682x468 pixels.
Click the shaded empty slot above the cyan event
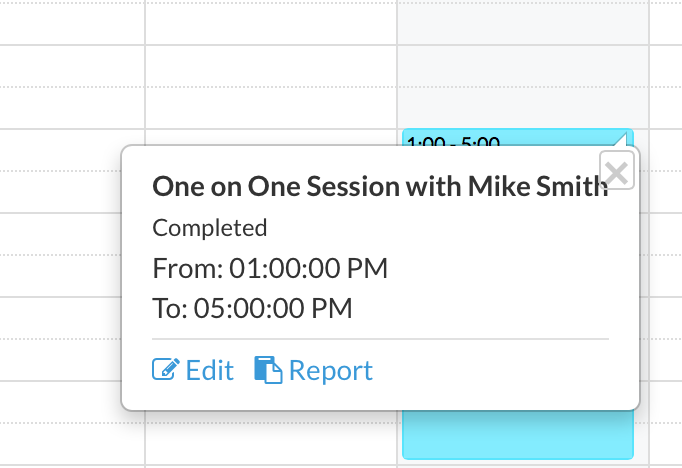(x=523, y=87)
